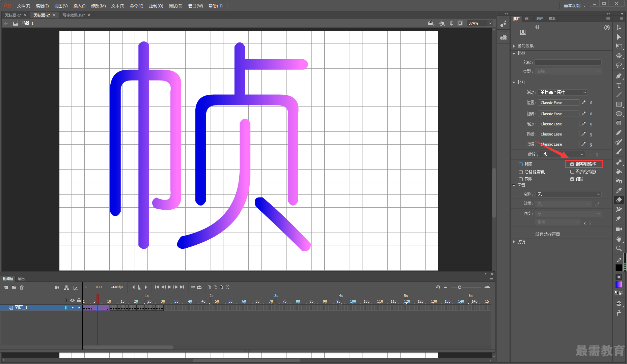627x364 pixels.
Task: Expand the 滤镜 section
Action: point(514,242)
